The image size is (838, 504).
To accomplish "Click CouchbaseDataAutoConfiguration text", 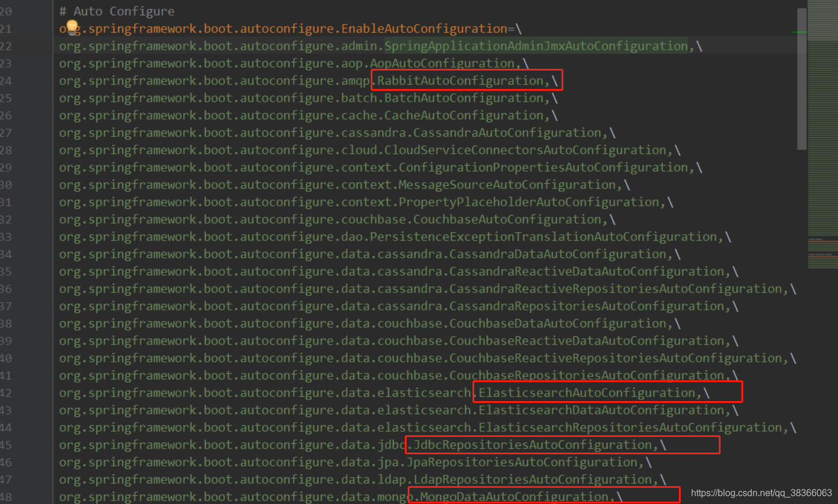I will pyautogui.click(x=558, y=323).
